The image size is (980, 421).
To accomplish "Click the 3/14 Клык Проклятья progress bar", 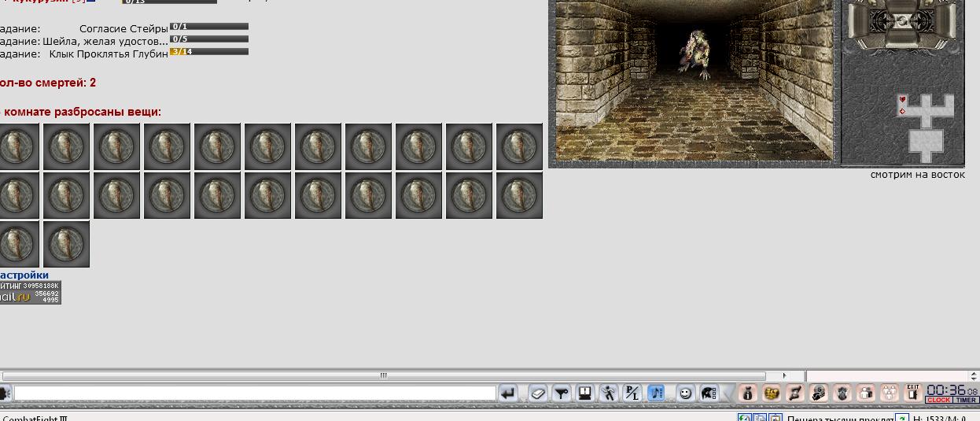I will pyautogui.click(x=209, y=52).
